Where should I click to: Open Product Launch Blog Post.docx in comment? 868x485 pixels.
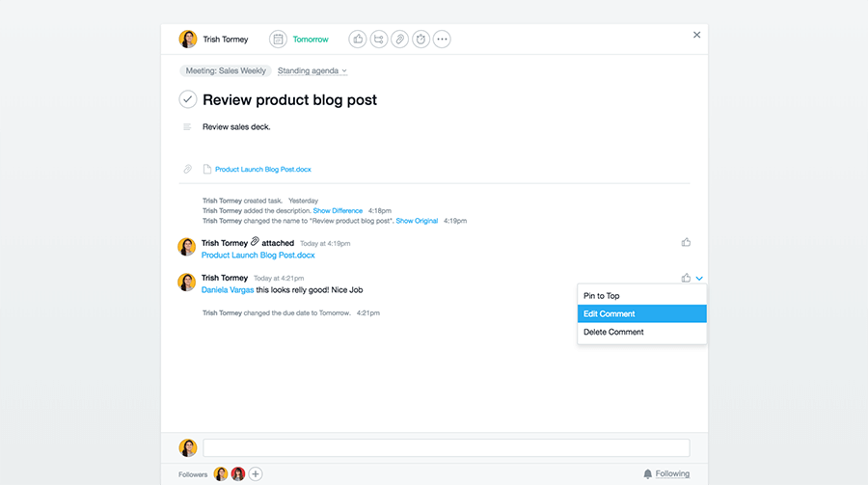[258, 256]
